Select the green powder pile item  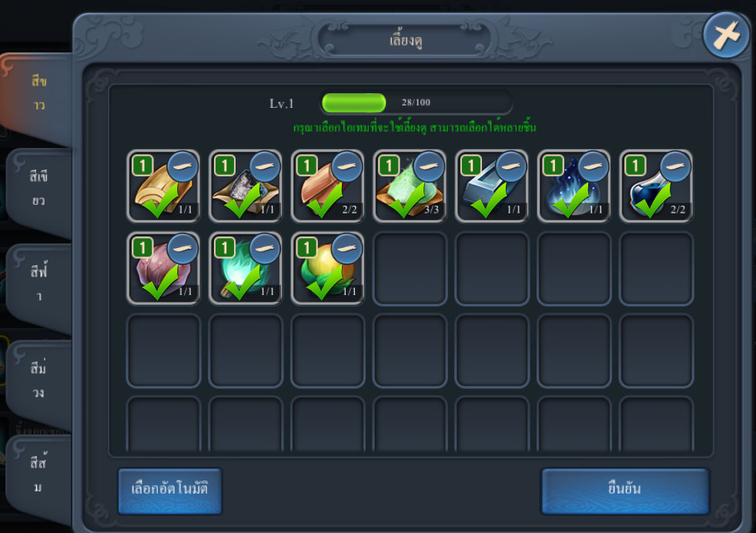click(x=410, y=186)
